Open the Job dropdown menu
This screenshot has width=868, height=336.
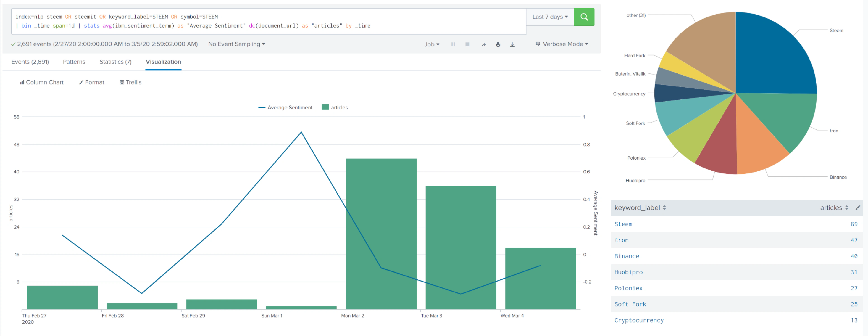(432, 44)
